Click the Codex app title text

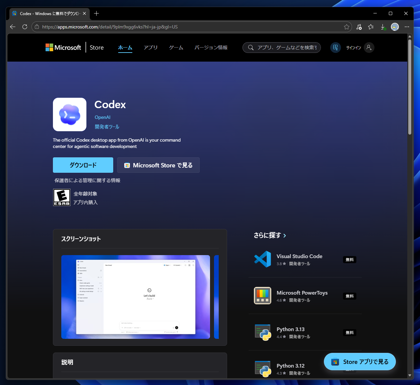click(x=110, y=105)
